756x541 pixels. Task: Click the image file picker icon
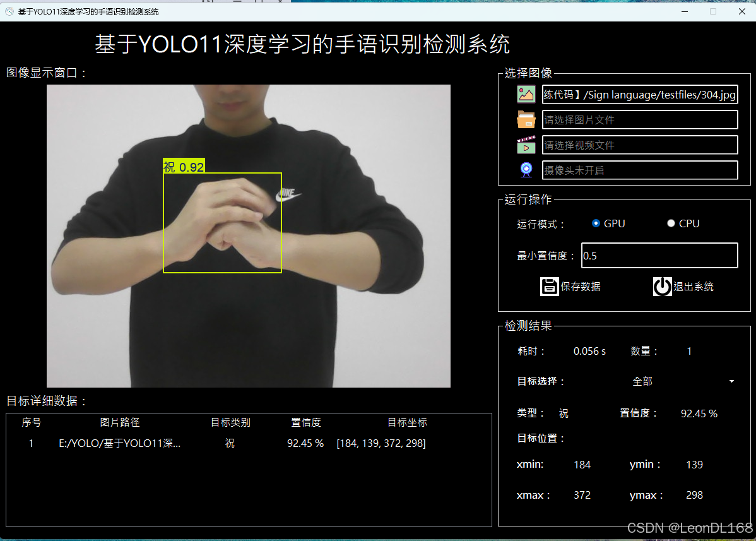pyautogui.click(x=526, y=94)
